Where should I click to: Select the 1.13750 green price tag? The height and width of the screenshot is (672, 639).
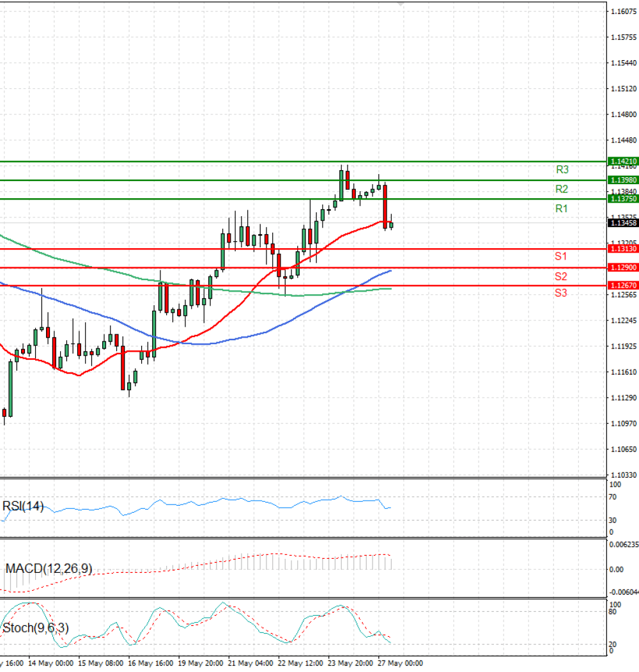[623, 199]
